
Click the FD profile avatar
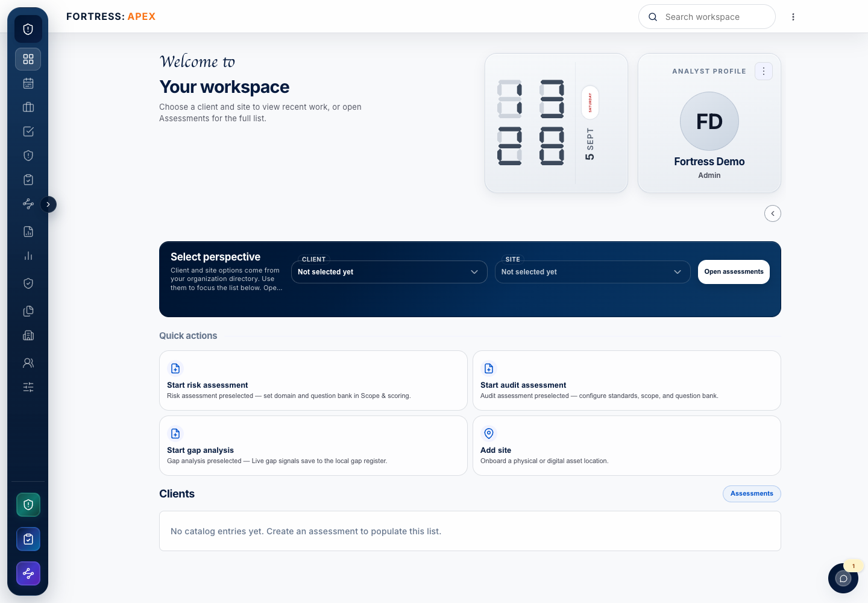[709, 121]
